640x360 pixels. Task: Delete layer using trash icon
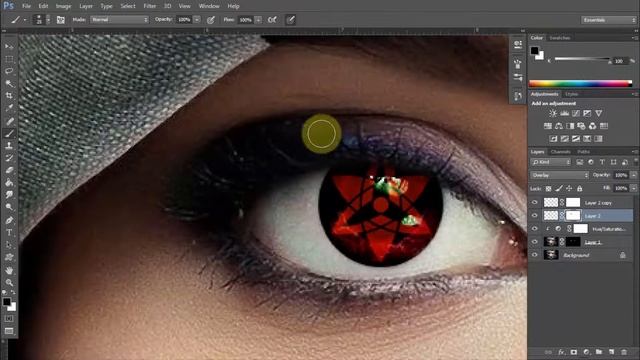[x=624, y=352]
